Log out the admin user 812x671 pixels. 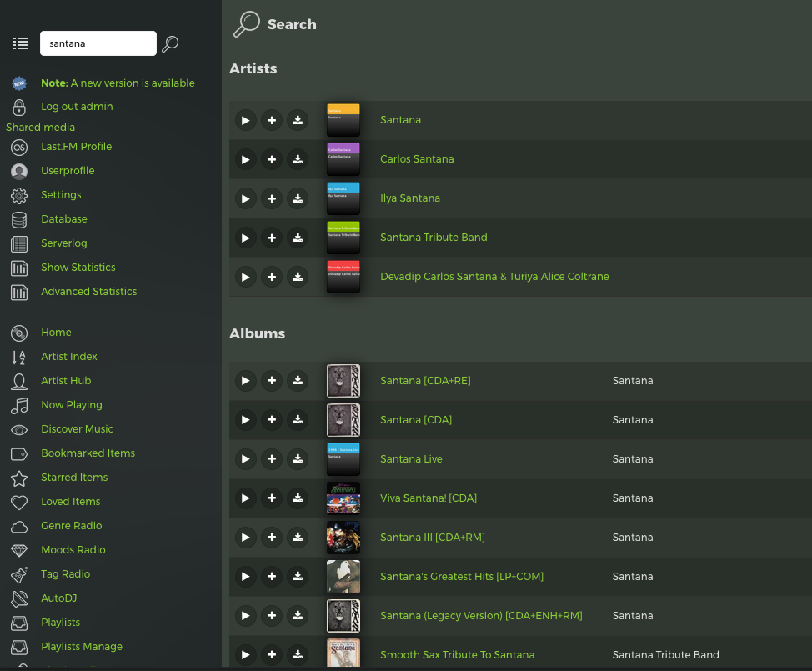pyautogui.click(x=77, y=107)
